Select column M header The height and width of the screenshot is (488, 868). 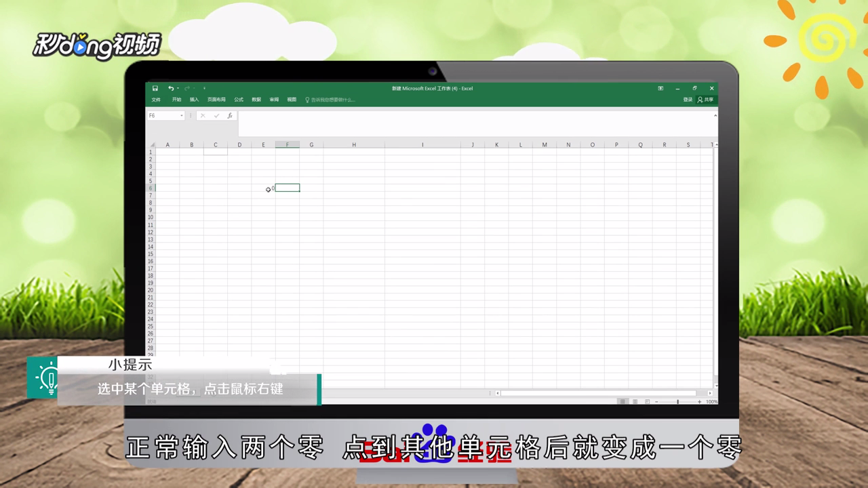545,145
